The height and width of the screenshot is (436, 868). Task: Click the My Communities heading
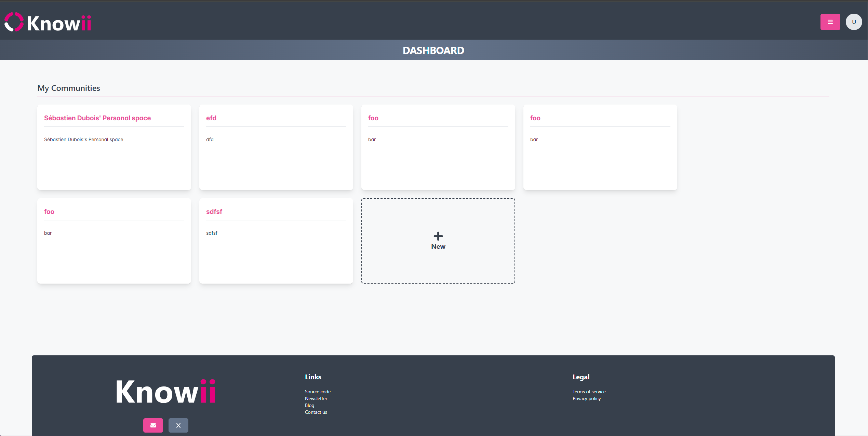(69, 88)
